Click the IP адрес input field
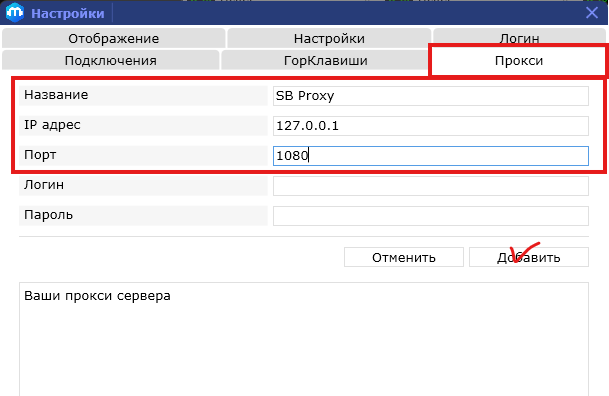Viewport: 609px width, 396px height. (431, 126)
